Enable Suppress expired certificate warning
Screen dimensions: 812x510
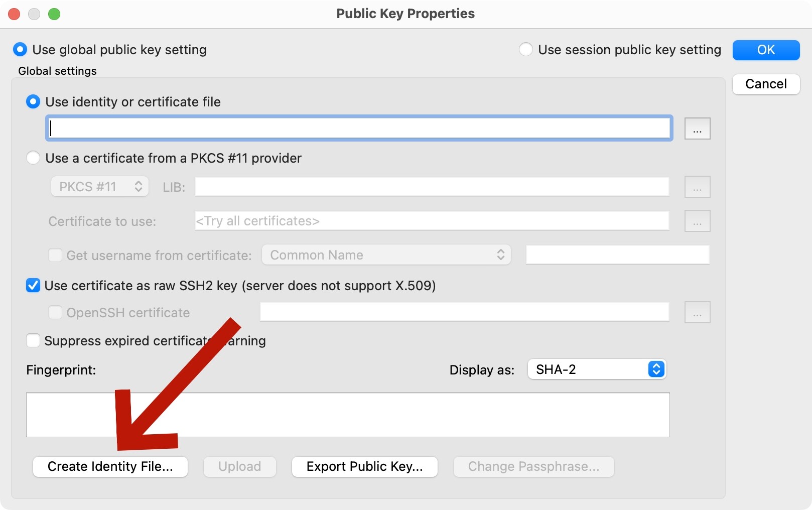(33, 341)
